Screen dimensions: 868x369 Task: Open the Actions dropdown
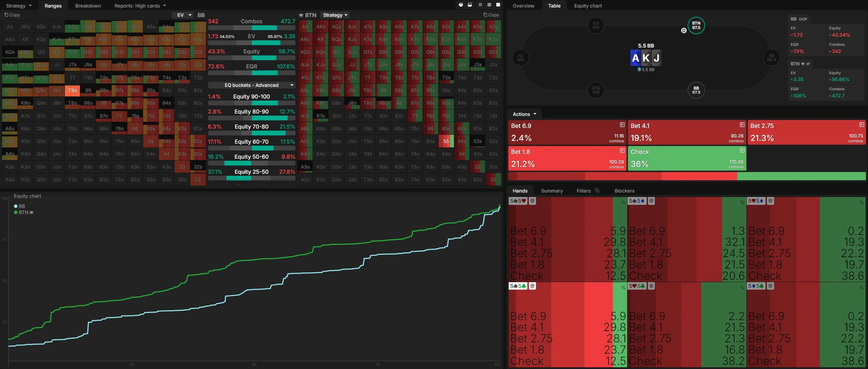[x=524, y=114]
